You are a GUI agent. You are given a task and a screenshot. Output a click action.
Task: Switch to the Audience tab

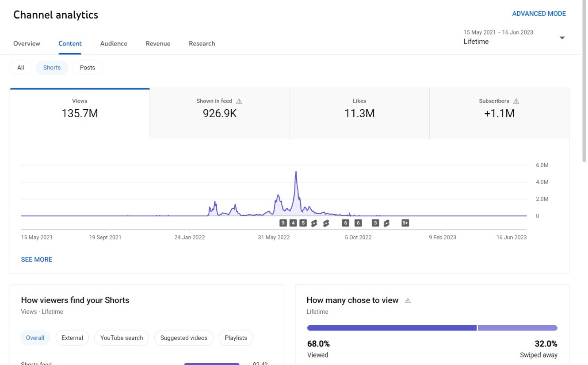114,43
